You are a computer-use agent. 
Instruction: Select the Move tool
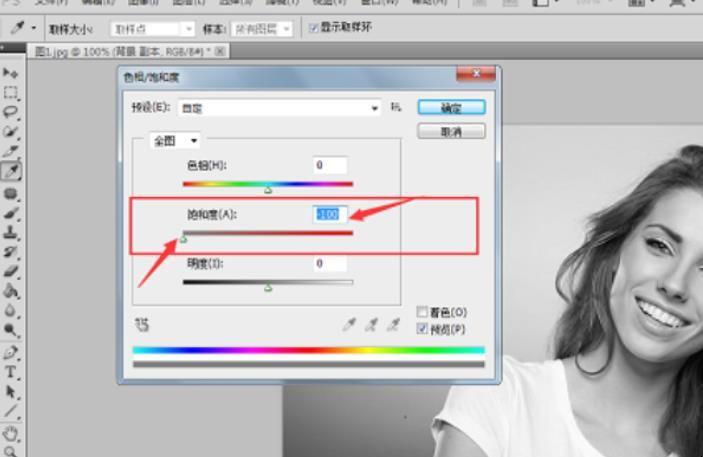pyautogui.click(x=11, y=73)
